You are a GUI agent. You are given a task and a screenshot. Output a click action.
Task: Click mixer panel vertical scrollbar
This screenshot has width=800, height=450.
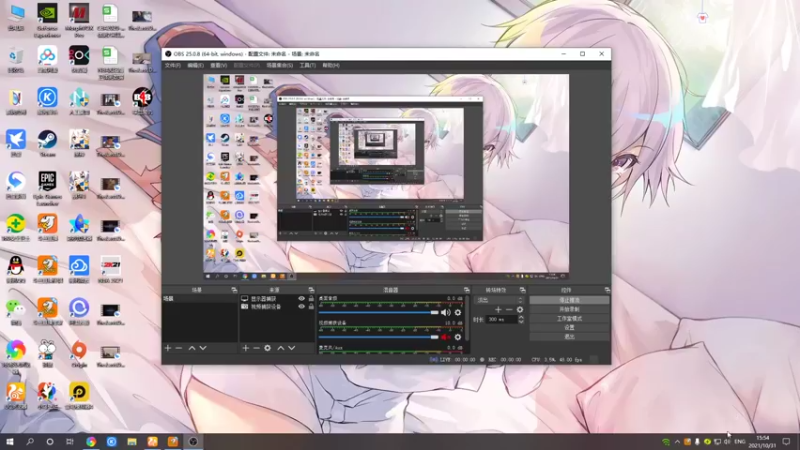click(x=467, y=319)
